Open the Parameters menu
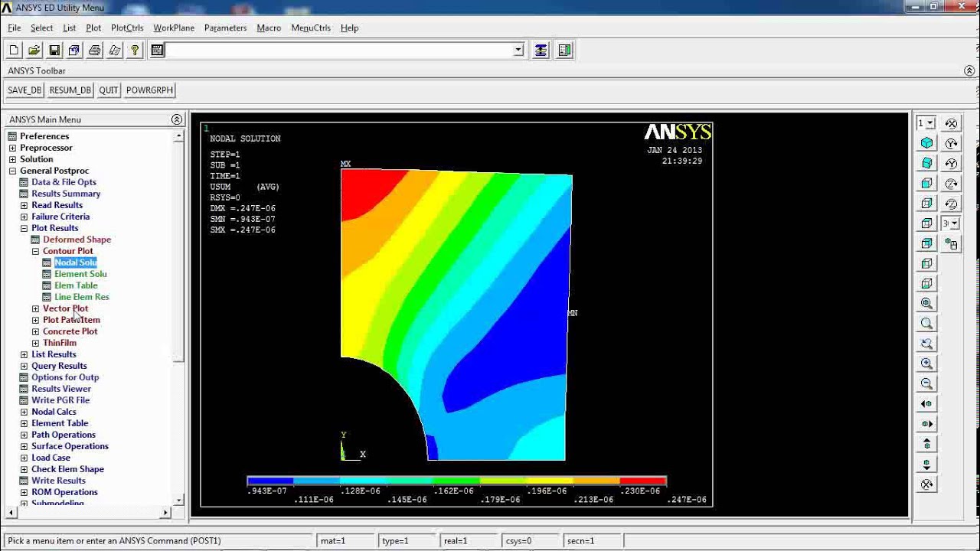Image resolution: width=980 pixels, height=551 pixels. tap(225, 28)
